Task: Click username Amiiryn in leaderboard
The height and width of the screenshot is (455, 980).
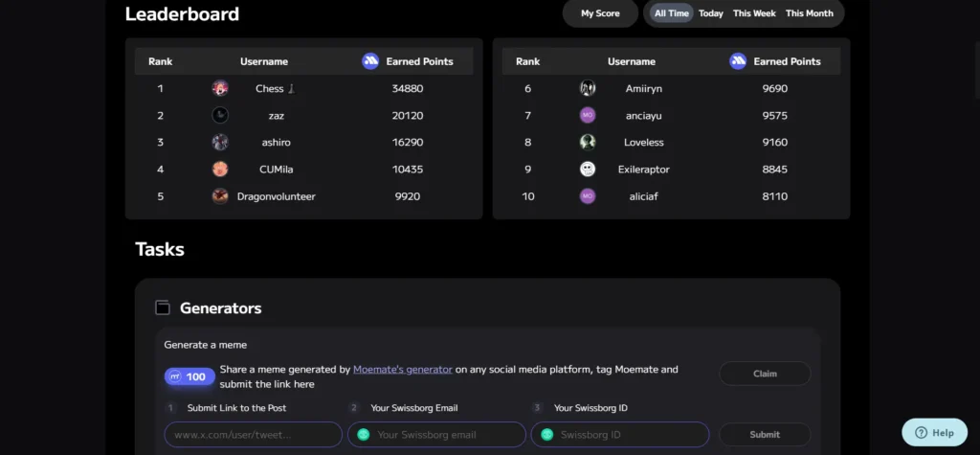Action: click(644, 88)
